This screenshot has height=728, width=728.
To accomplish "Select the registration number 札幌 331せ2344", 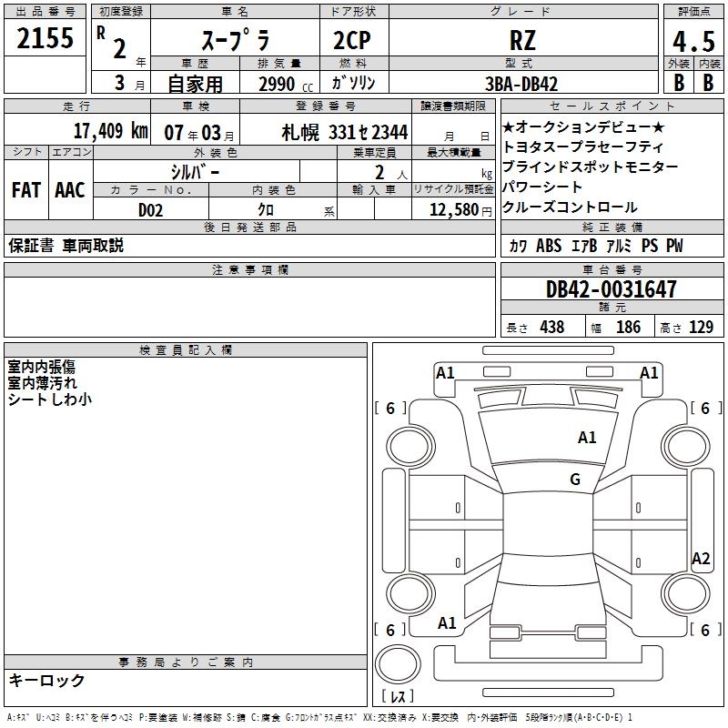I will (x=345, y=133).
